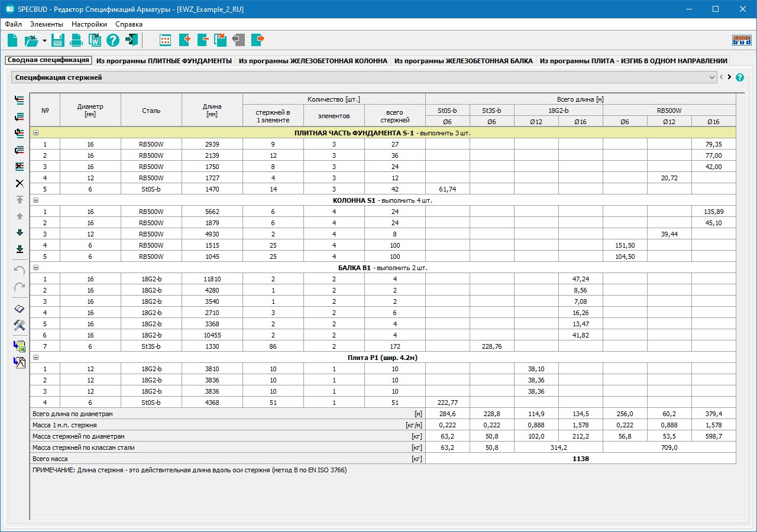This screenshot has height=532, width=757.
Task: Click the delete X icon in sidebar
Action: point(20,183)
